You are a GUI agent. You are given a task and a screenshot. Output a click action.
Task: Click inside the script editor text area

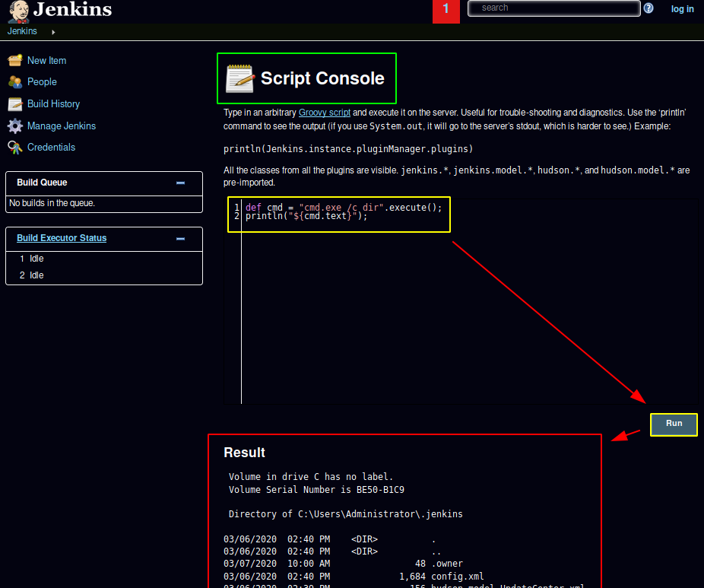point(461,301)
